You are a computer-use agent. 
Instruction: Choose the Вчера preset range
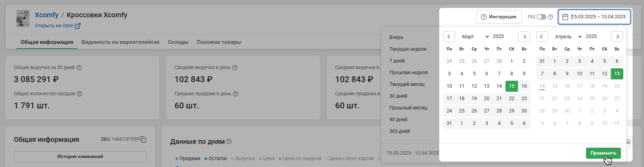point(396,37)
